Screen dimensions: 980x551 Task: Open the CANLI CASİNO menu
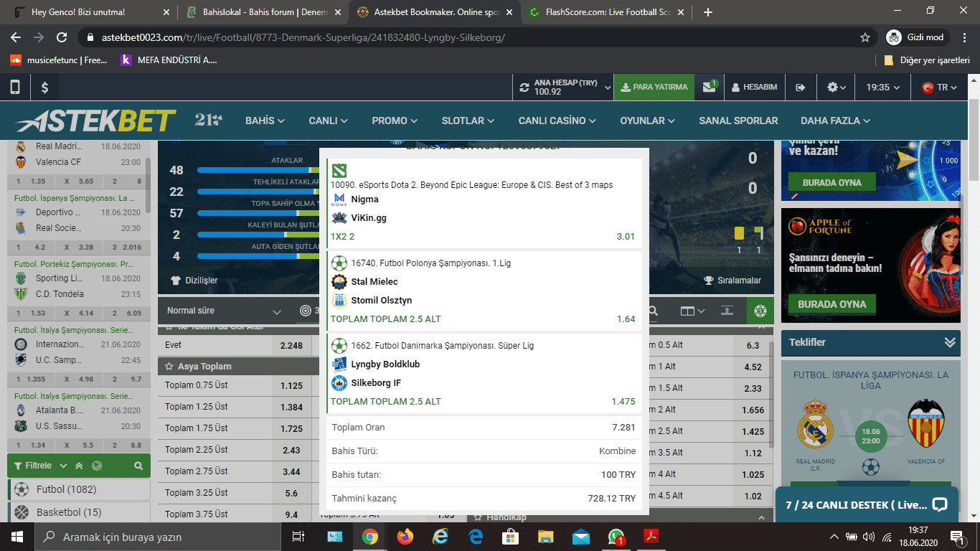[x=558, y=121]
